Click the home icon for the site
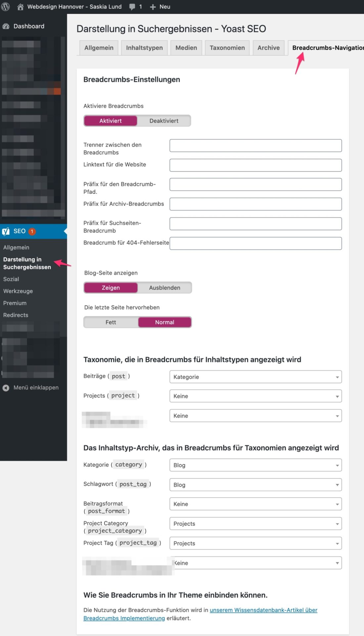364x636 pixels. pyautogui.click(x=20, y=7)
